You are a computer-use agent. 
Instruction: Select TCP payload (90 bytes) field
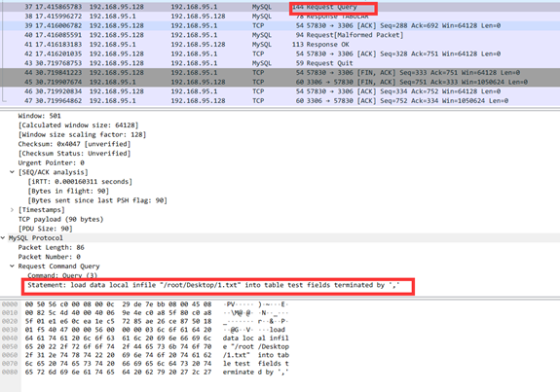pyautogui.click(x=60, y=219)
